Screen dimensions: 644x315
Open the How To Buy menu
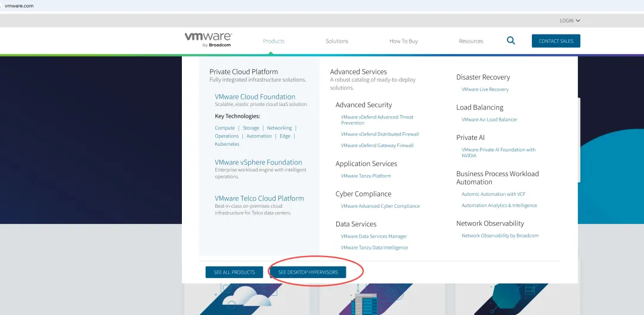[403, 41]
